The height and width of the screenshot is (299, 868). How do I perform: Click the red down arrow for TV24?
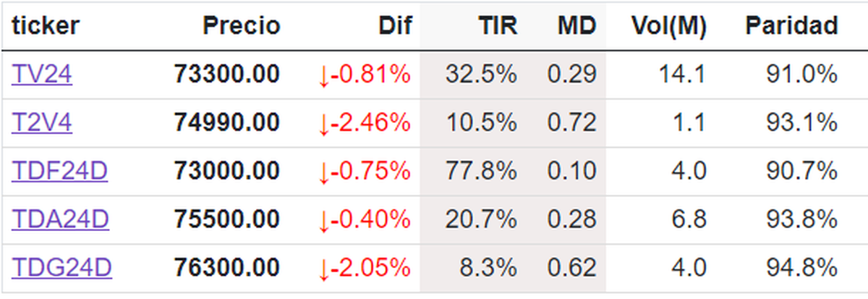tap(324, 75)
